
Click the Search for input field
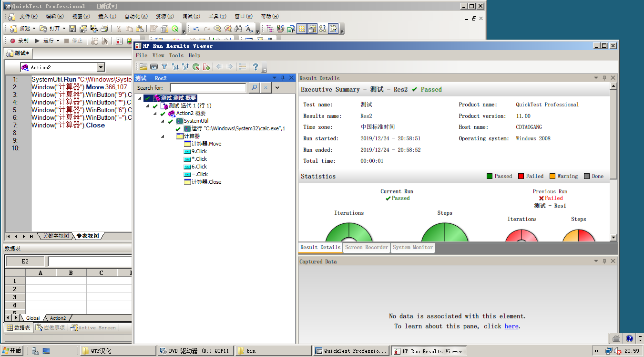point(208,88)
